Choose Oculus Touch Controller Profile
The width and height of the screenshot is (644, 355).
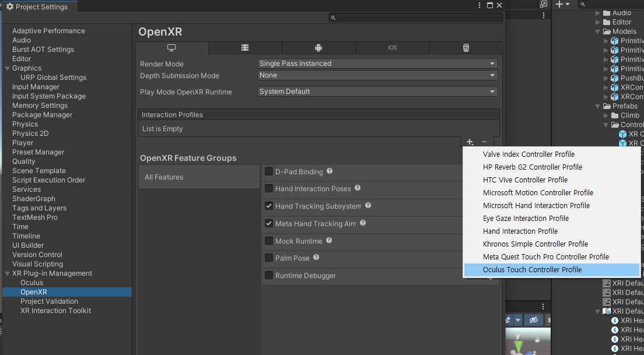552,270
